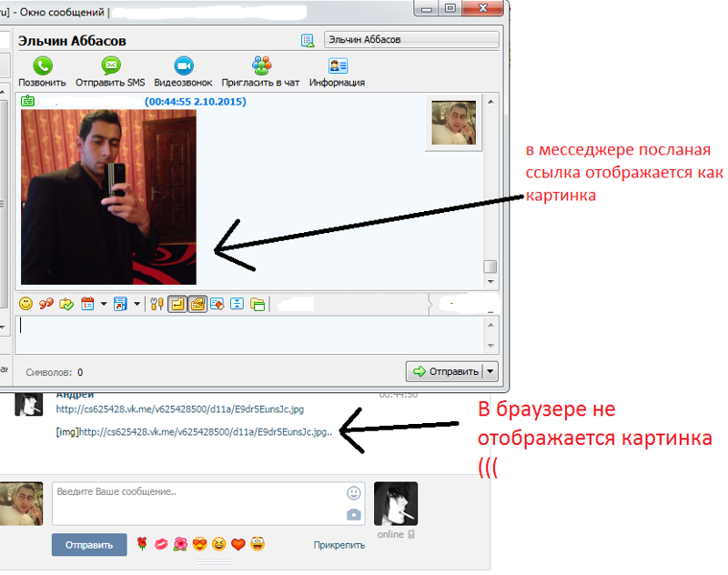728x575 pixels.
Task: Send message with messenger Отправить button
Action: [444, 371]
